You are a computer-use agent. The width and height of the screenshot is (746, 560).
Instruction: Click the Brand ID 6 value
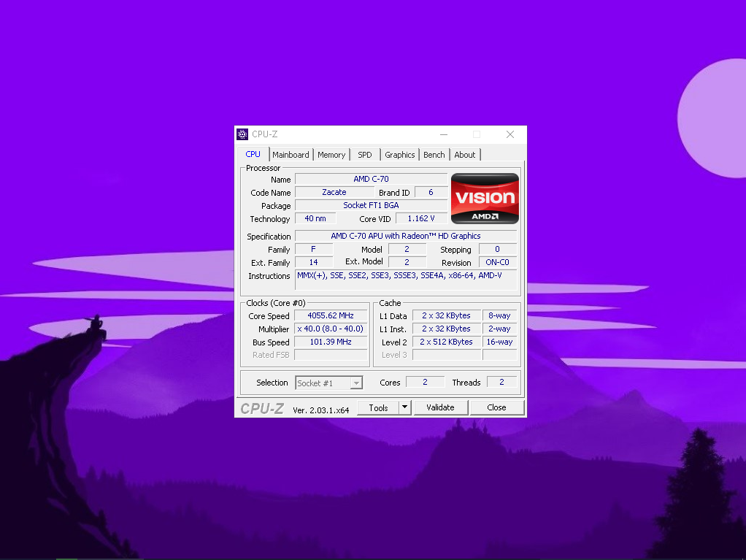coord(431,192)
